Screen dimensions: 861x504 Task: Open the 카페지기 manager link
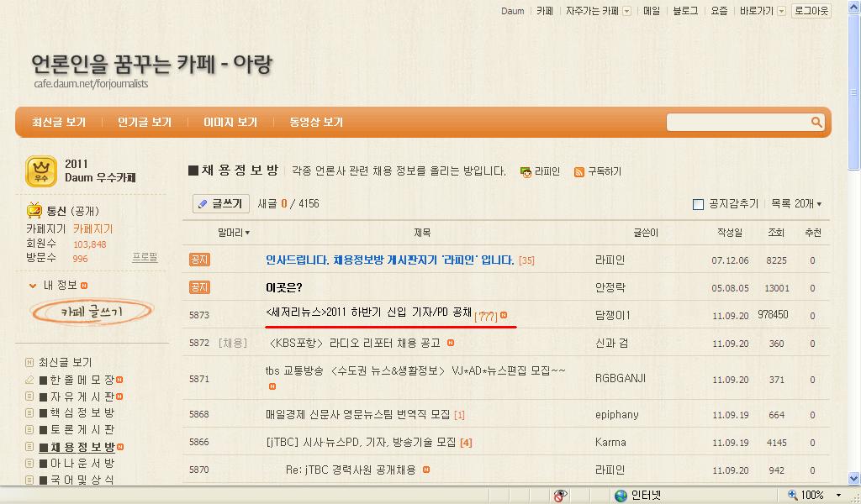point(92,229)
